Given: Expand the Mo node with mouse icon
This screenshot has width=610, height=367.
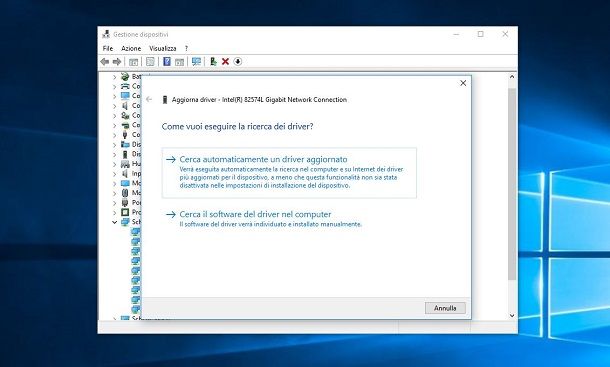Looking at the screenshot, I should (x=114, y=193).
